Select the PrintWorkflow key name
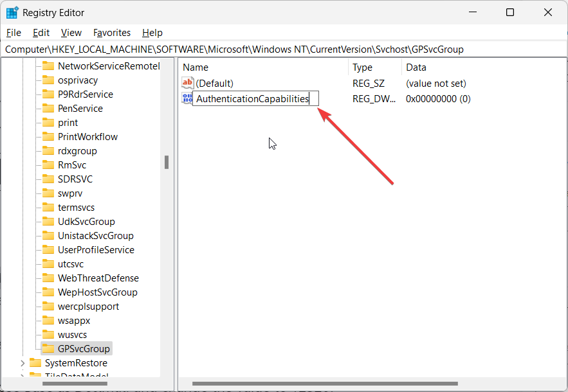The width and height of the screenshot is (568, 392). pyautogui.click(x=87, y=136)
